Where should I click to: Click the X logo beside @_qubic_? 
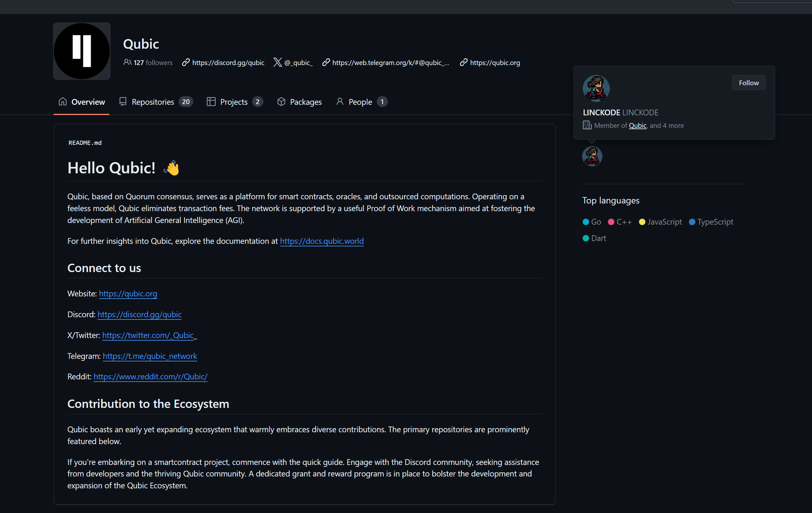[x=277, y=62]
